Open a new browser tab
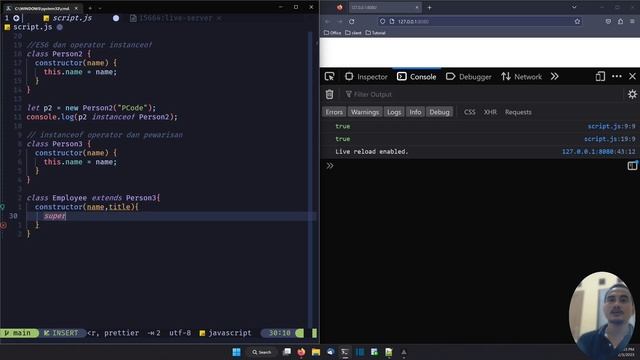Viewport: 640px width, 360px height. (429, 7)
